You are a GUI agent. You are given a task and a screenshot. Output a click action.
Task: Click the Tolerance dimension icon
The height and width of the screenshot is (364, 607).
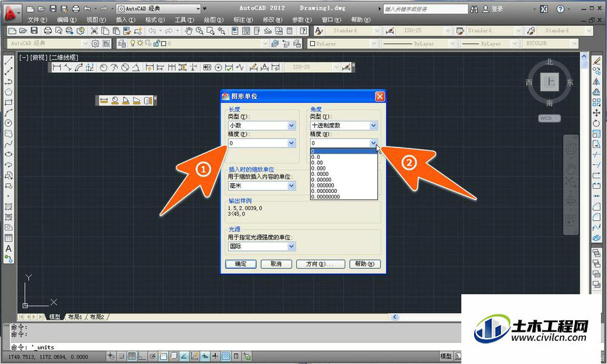click(x=207, y=67)
